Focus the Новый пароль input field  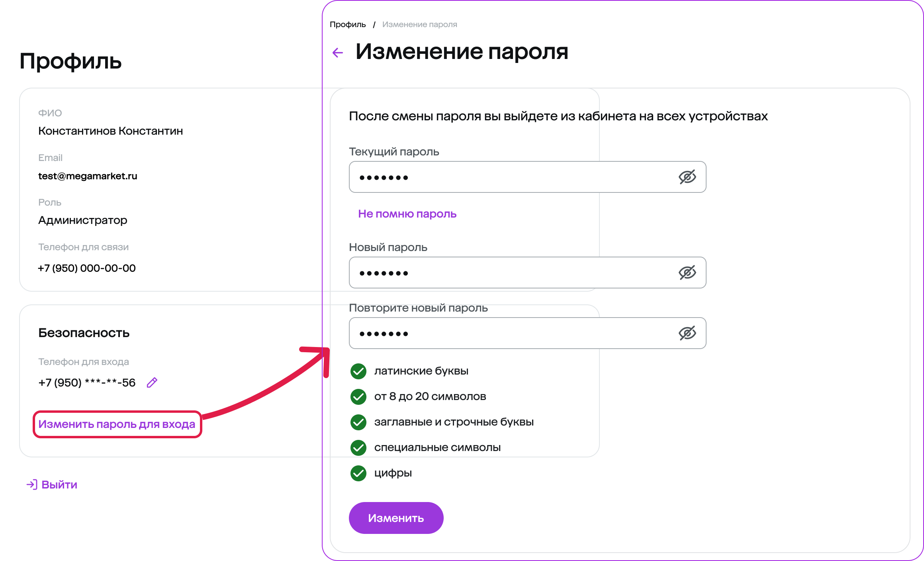coord(528,273)
